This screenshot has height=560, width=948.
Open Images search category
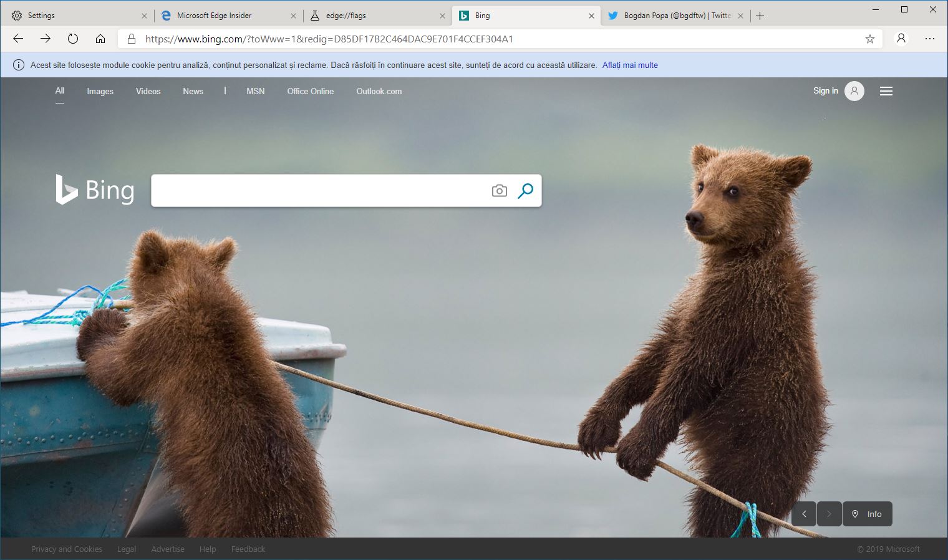tap(100, 91)
